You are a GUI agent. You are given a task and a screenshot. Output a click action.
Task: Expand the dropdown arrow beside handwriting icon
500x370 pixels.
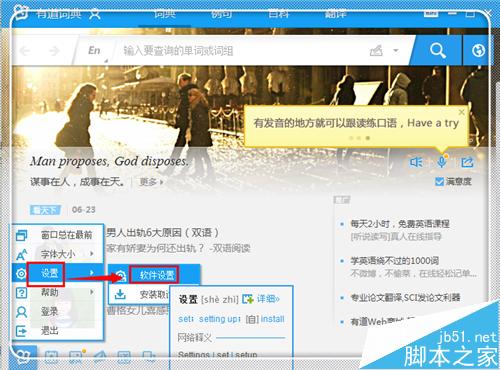coord(396,51)
